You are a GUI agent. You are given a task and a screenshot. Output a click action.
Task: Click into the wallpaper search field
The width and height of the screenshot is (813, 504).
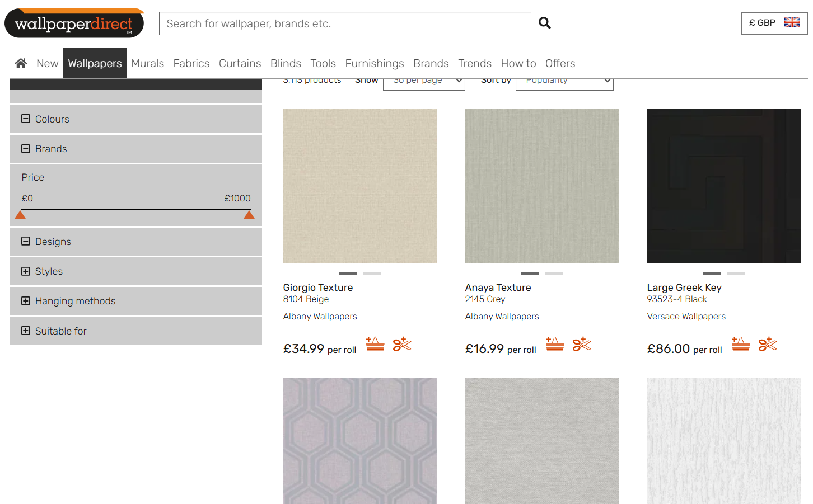pos(347,23)
